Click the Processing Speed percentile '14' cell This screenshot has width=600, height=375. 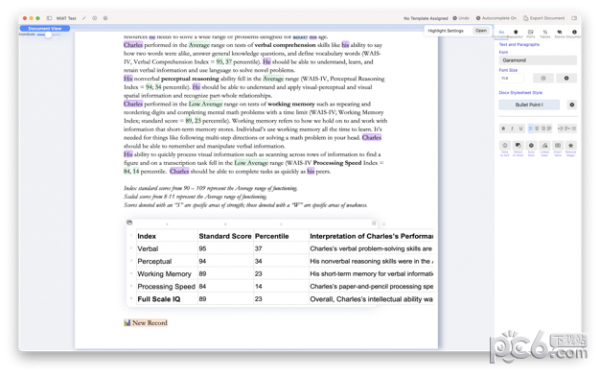(281, 287)
